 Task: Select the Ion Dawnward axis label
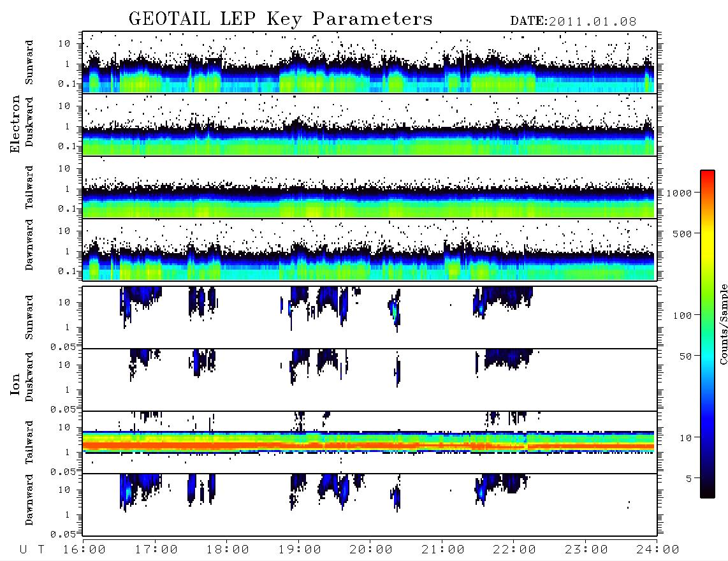pos(29,500)
